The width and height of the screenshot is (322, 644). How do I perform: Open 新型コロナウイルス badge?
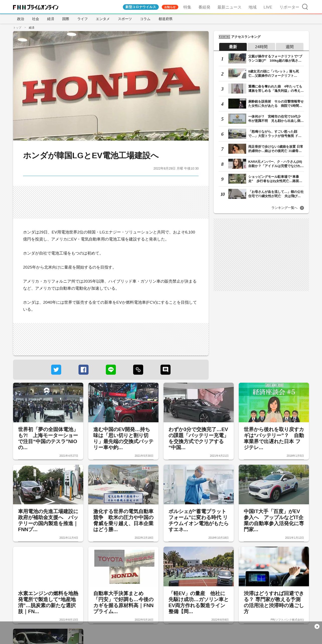pos(141,7)
